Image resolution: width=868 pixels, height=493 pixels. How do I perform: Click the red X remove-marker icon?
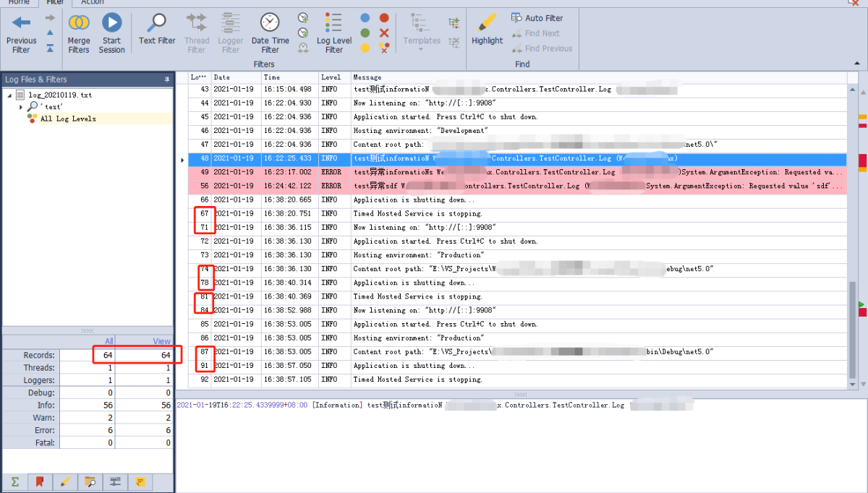coord(384,33)
